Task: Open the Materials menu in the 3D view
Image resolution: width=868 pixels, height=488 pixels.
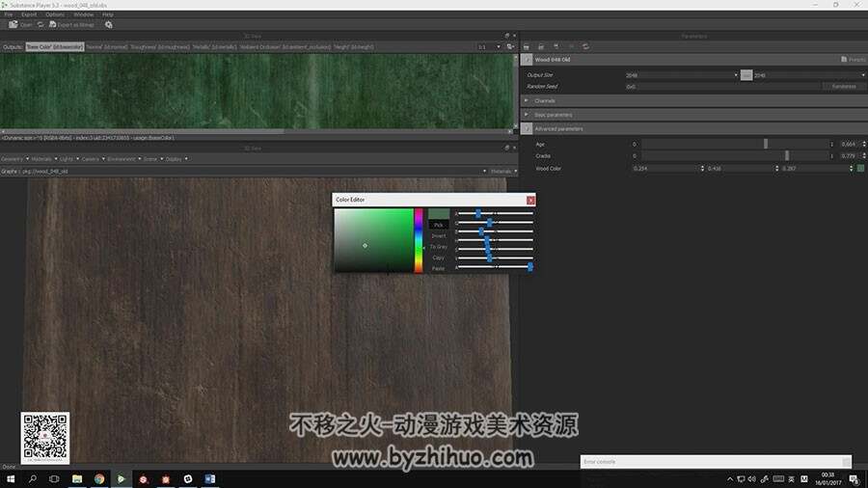Action: 43,159
